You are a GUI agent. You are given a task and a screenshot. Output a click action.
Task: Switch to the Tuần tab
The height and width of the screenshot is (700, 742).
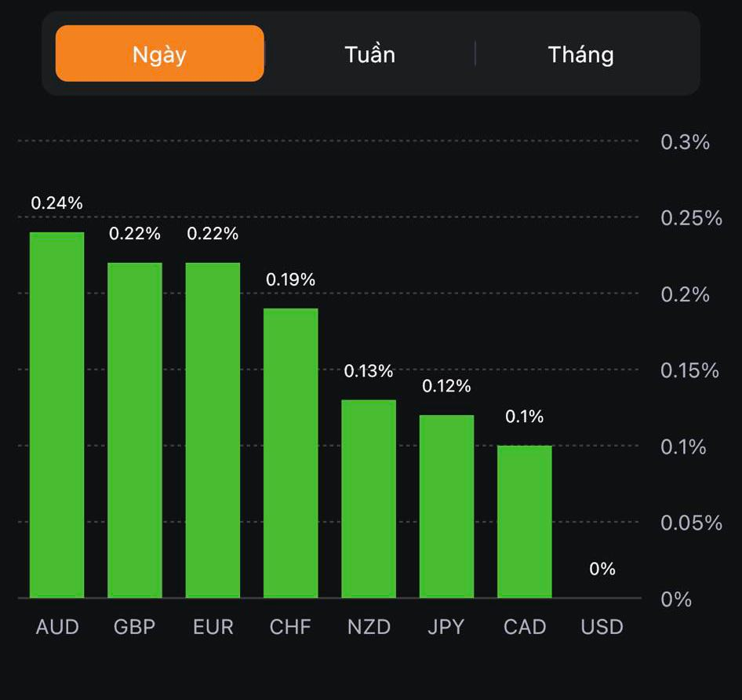tap(369, 54)
